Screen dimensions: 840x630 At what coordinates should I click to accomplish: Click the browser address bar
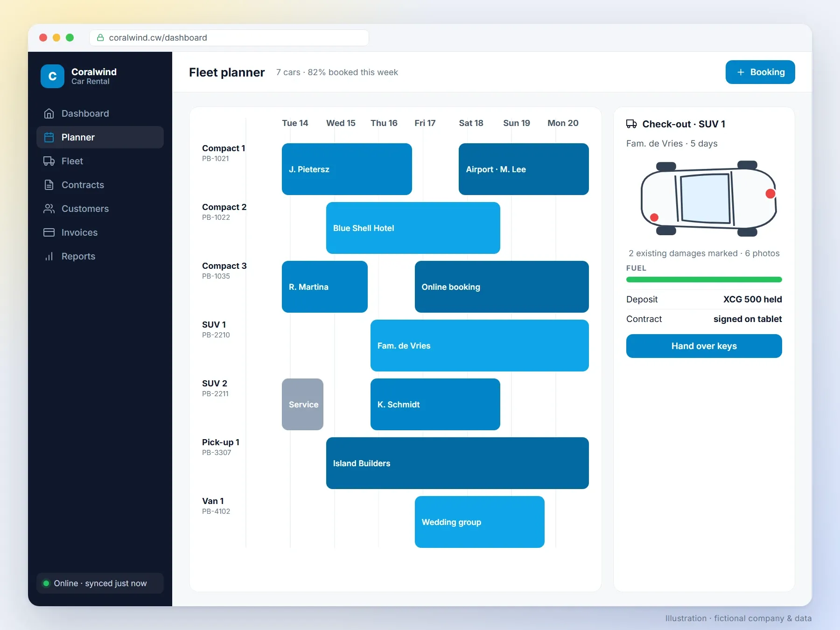[229, 38]
